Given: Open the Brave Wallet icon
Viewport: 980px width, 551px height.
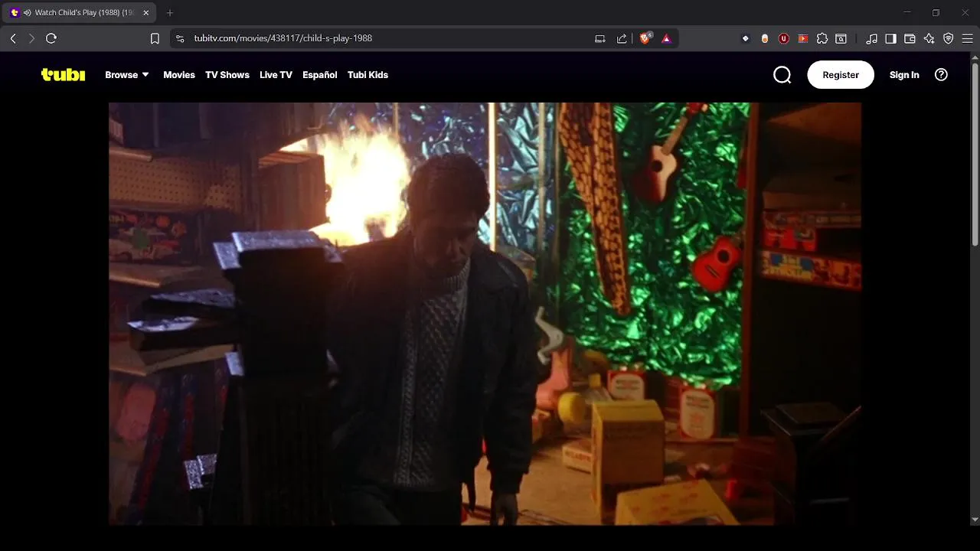Looking at the screenshot, I should coord(910,38).
